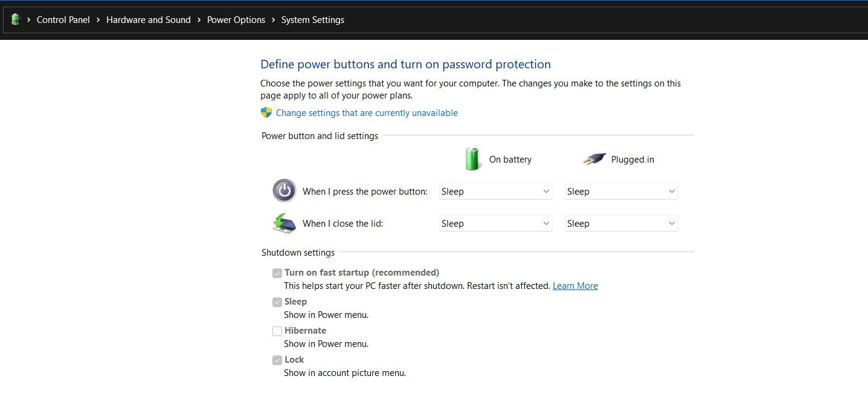
Task: Click the laptop lid icon
Action: tap(284, 223)
